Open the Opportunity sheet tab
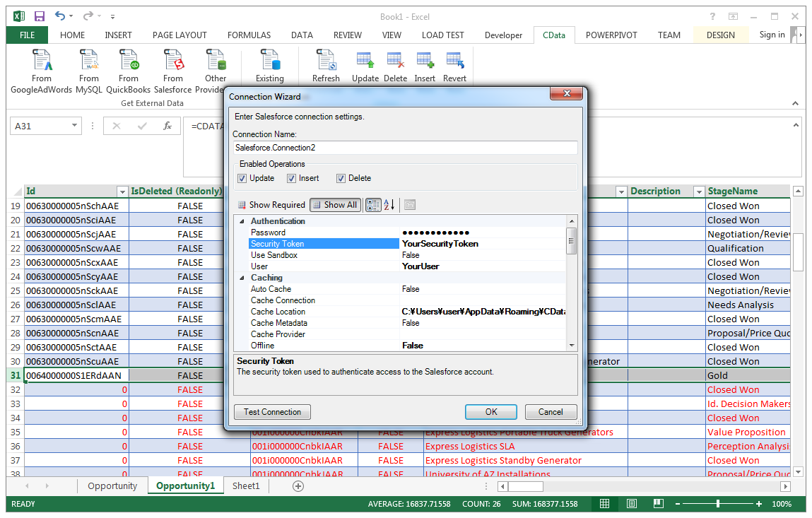812x518 pixels. coord(112,486)
